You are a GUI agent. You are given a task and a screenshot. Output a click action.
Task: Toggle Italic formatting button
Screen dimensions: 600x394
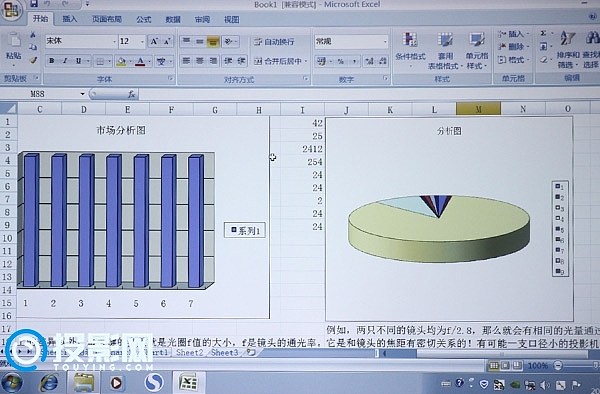click(65, 61)
